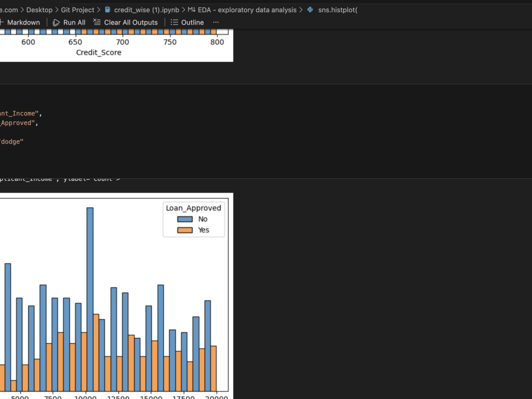Open the Outline panel
This screenshot has height=399, width=532.
click(x=193, y=22)
